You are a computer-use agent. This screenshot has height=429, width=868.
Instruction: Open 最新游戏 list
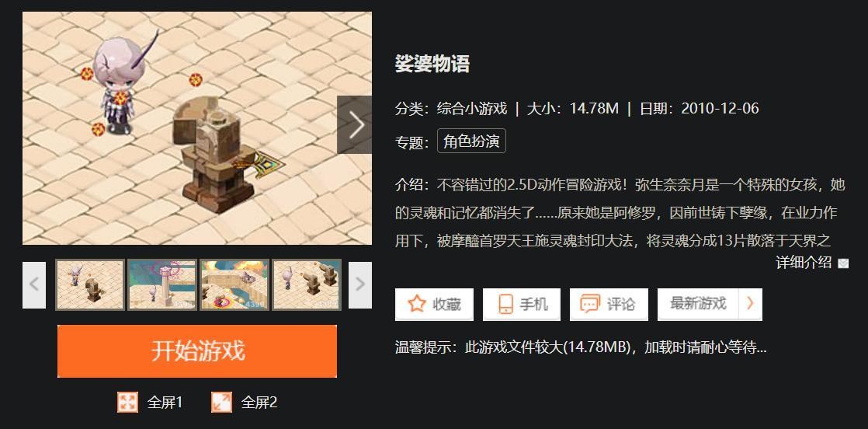pos(698,304)
